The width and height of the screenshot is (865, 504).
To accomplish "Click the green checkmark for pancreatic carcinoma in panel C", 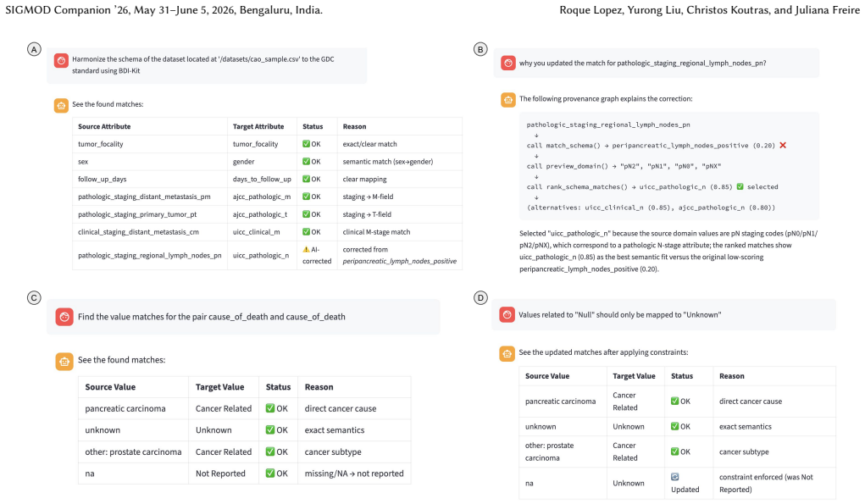I will [270, 408].
